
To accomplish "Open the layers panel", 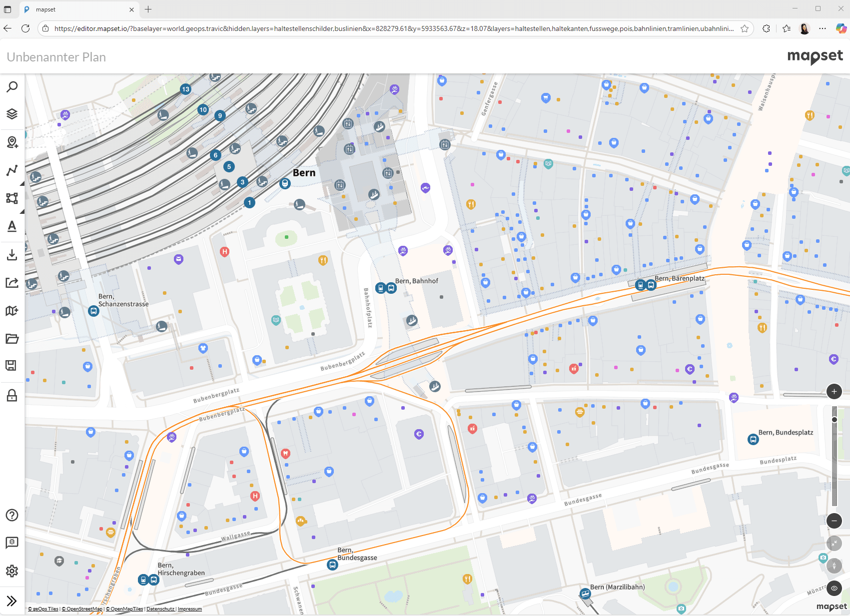I will [x=12, y=114].
